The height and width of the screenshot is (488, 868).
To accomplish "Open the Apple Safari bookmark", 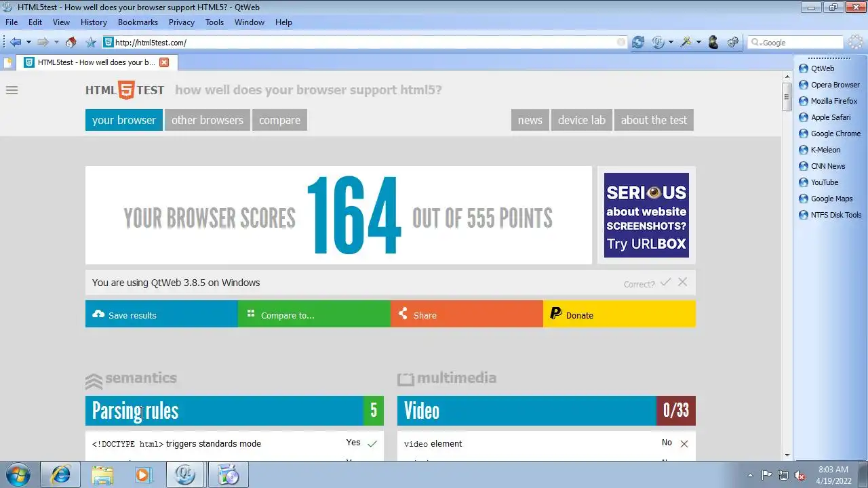I will click(x=825, y=117).
